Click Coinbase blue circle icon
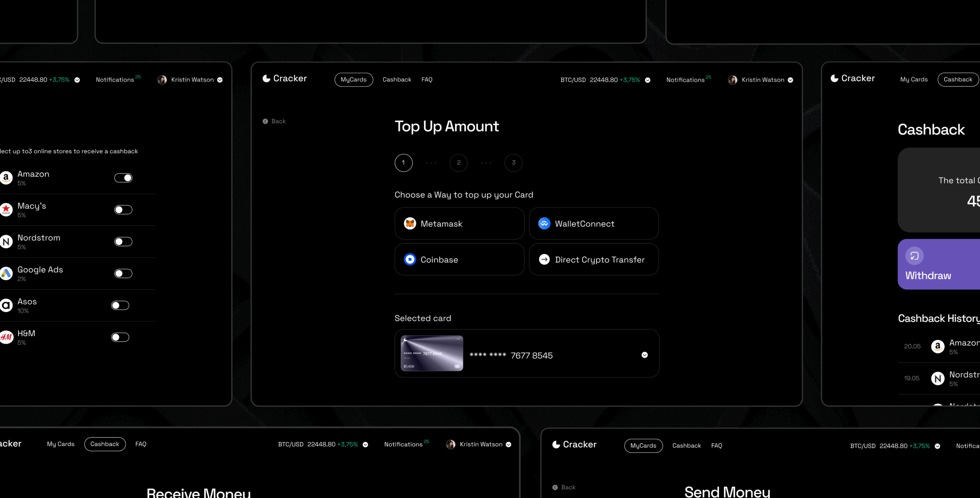Image resolution: width=980 pixels, height=498 pixels. (x=410, y=259)
